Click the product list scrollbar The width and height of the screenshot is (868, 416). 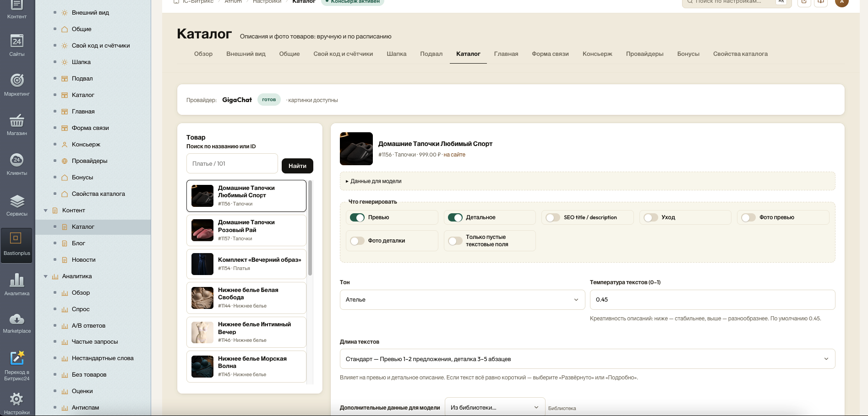(x=310, y=228)
